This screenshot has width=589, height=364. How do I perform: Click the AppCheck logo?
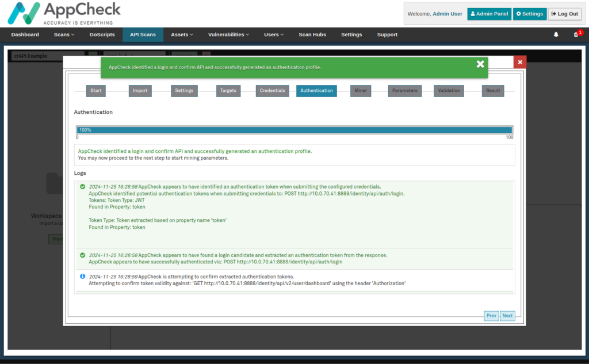(x=65, y=13)
